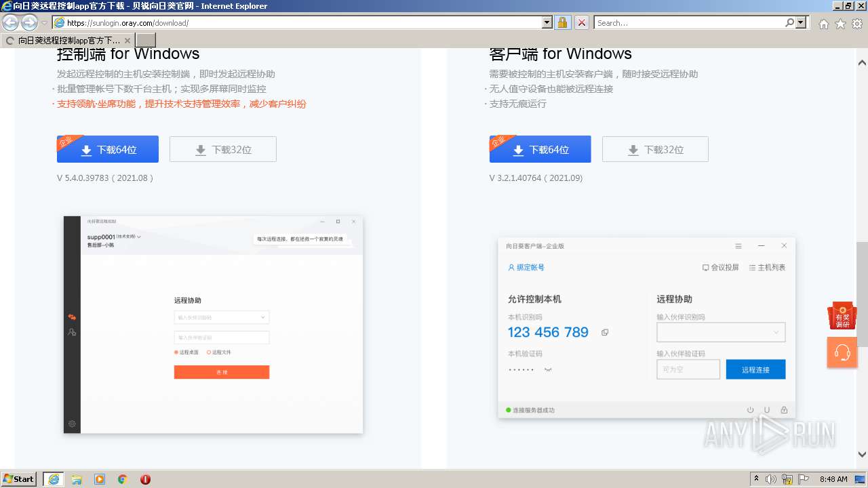Show hidden tray icons arrow
868x488 pixels.
(x=756, y=479)
